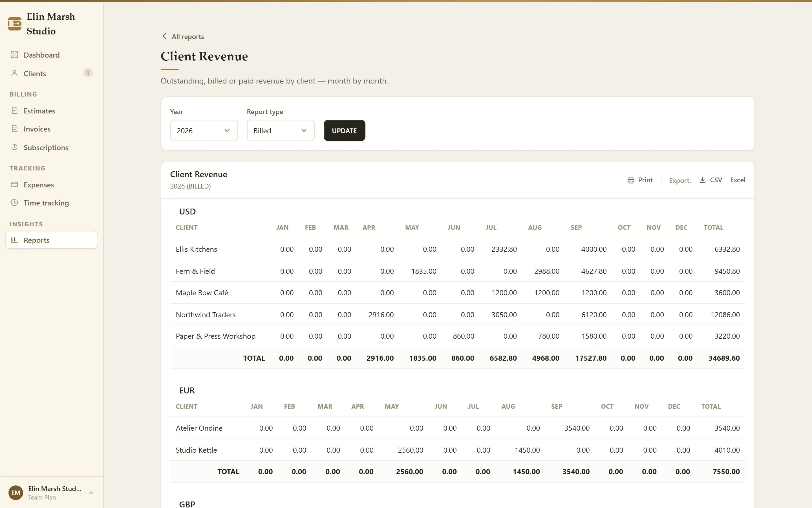The image size is (812, 508).
Task: Select Reports in the sidebar
Action: click(x=52, y=240)
